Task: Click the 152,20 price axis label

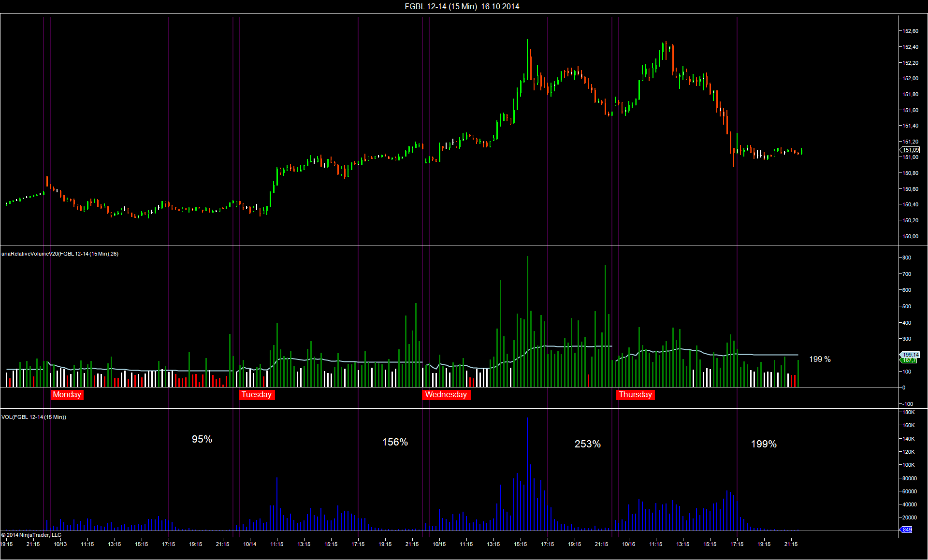Action: (911, 63)
